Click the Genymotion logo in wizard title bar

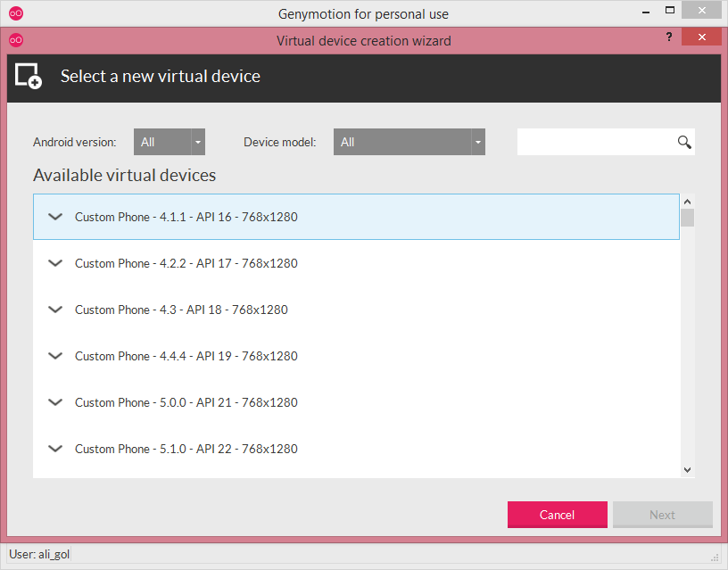[16, 40]
